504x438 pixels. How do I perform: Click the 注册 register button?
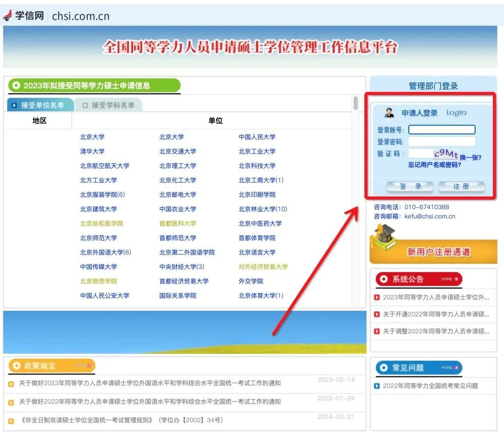461,186
